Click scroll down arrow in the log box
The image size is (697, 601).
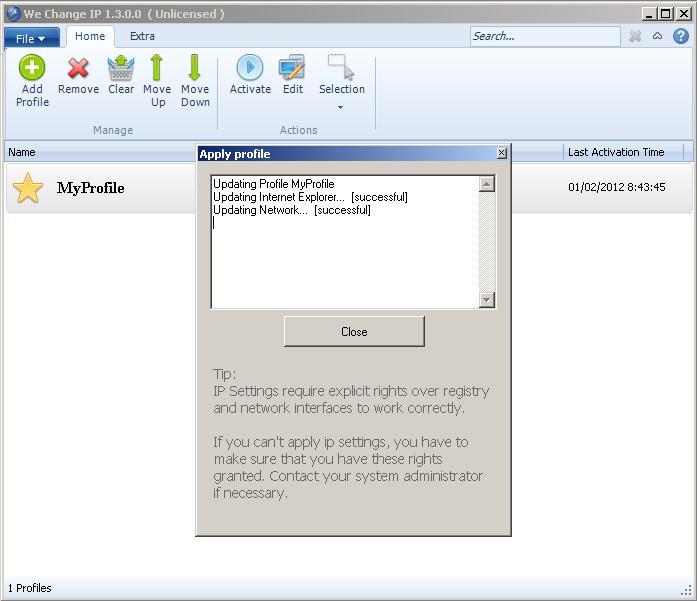(487, 300)
